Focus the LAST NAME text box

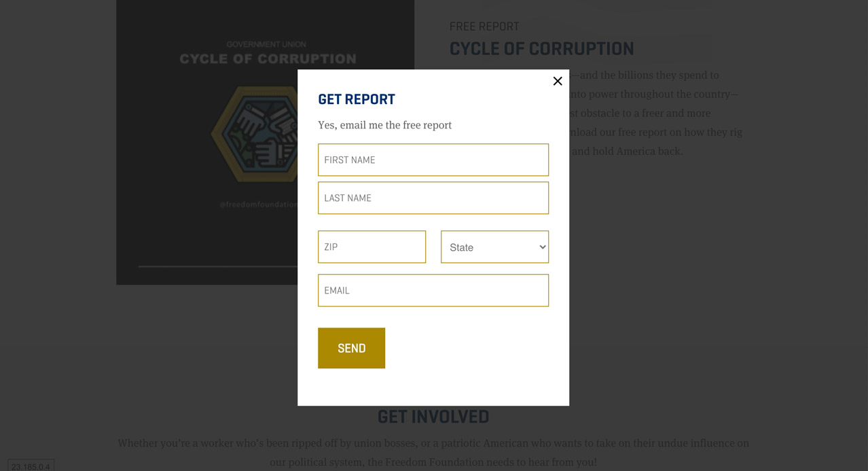coord(433,198)
